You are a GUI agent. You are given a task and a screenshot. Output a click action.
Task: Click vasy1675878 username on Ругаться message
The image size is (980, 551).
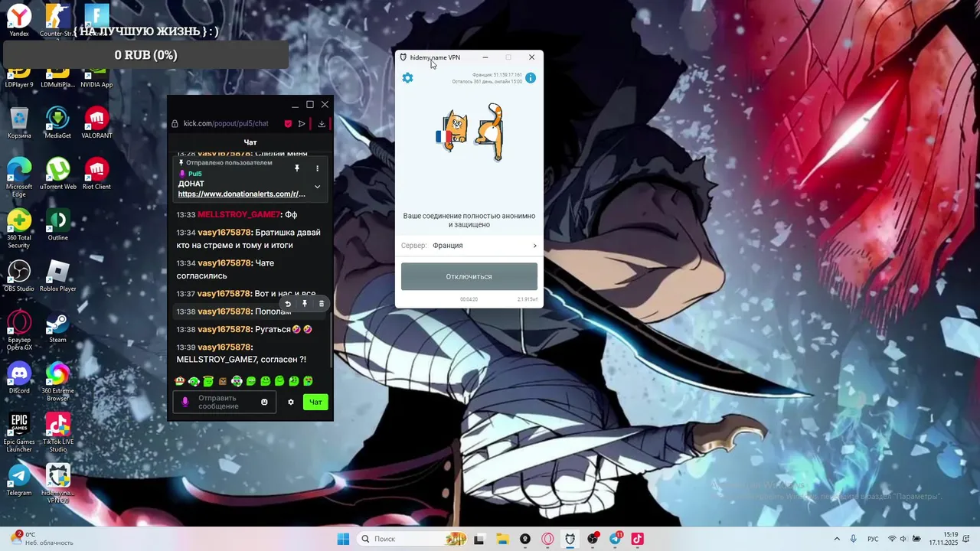tap(224, 330)
